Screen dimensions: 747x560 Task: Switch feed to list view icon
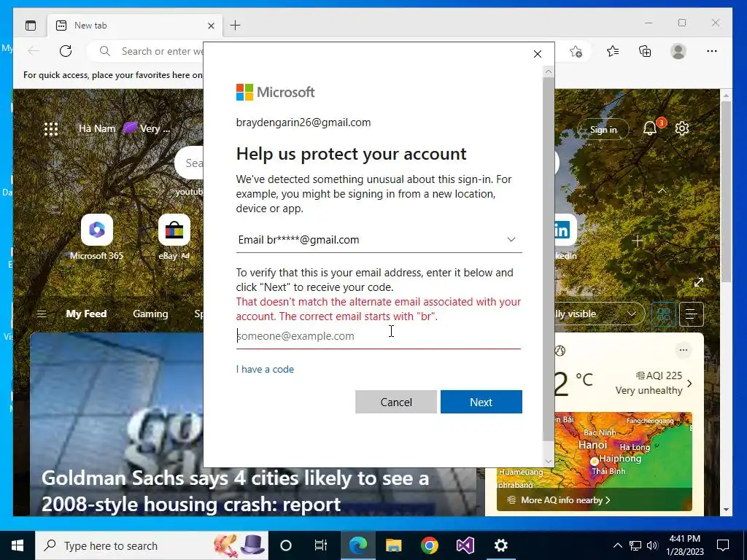tap(692, 314)
